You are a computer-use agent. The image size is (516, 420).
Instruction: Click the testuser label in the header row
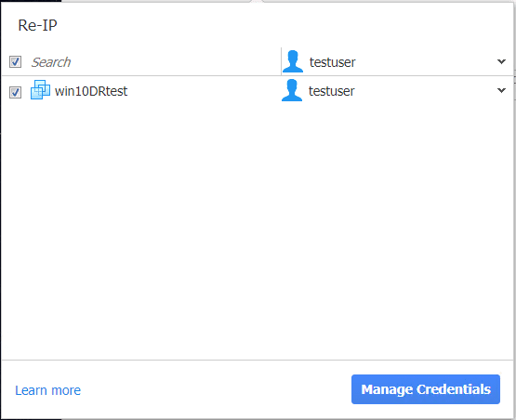pyautogui.click(x=332, y=62)
